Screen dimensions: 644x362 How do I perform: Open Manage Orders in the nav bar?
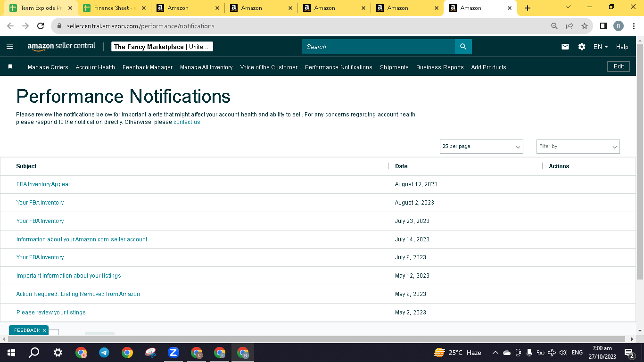48,67
